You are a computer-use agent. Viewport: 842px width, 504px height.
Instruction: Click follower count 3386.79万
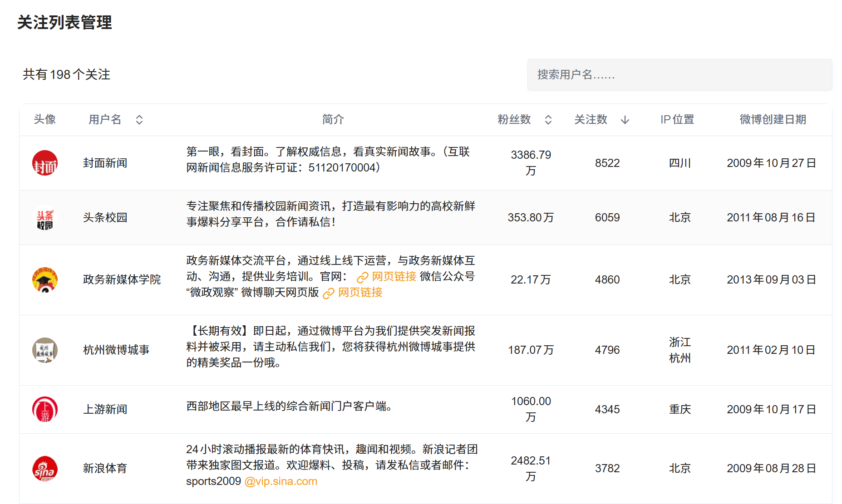[x=531, y=163]
